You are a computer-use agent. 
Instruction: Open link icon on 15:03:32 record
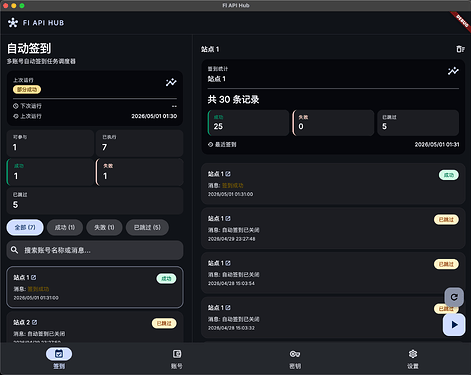pos(228,308)
